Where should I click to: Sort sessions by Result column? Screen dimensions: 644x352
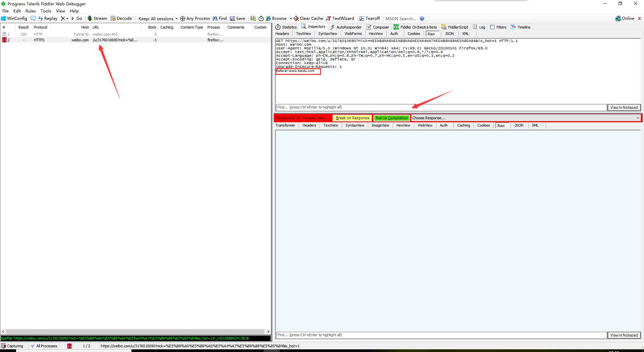click(x=23, y=27)
